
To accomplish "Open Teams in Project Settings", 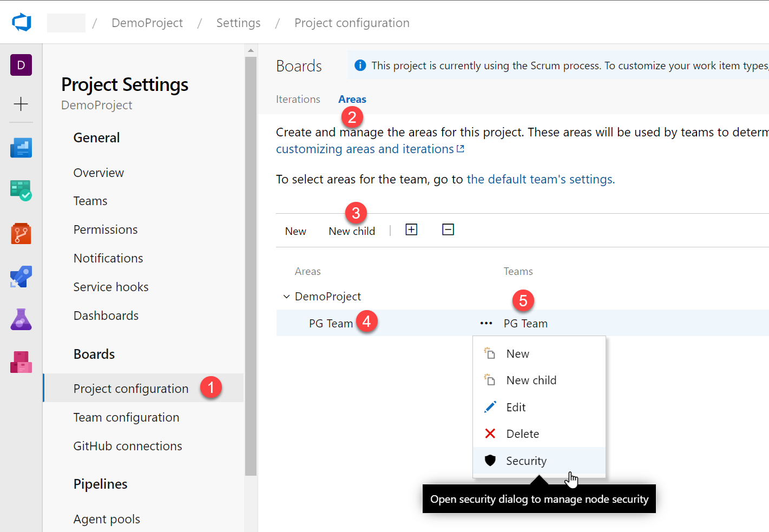I will [90, 201].
